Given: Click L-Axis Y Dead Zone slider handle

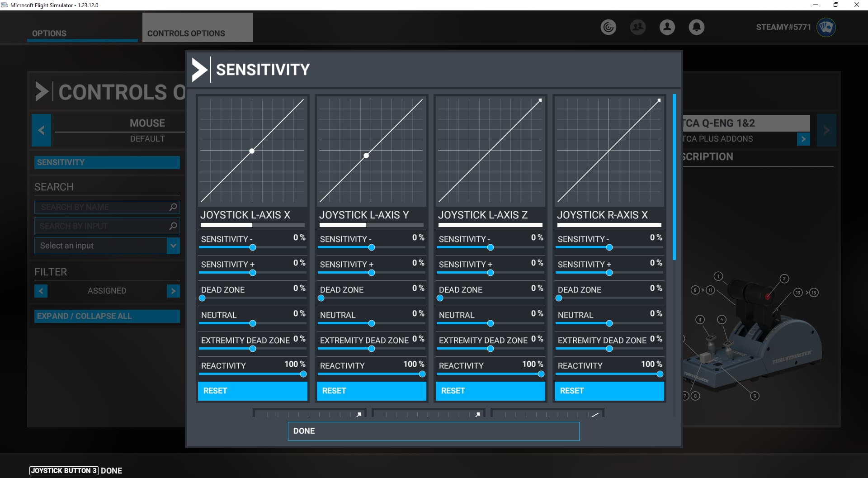Looking at the screenshot, I should pos(321,298).
